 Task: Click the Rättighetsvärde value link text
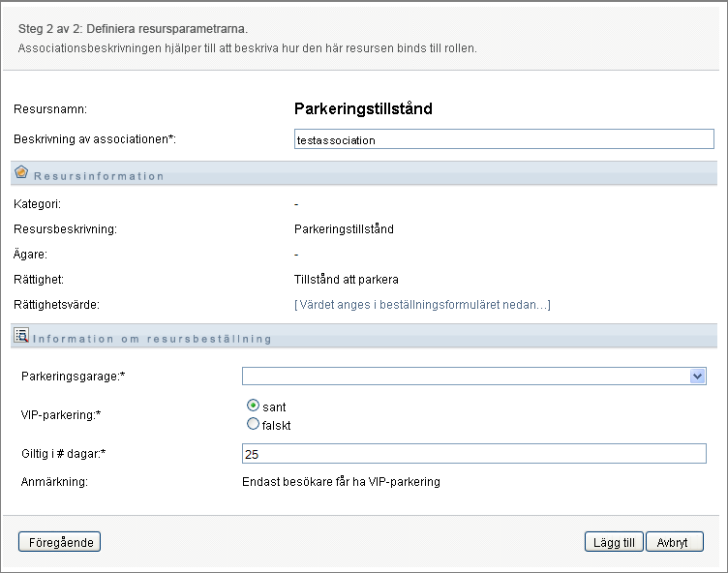click(422, 305)
